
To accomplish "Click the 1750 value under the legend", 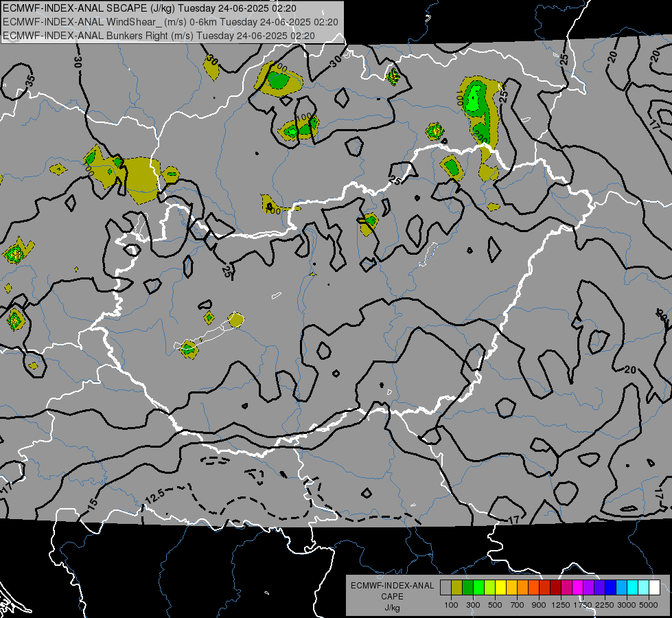I will click(x=583, y=605).
